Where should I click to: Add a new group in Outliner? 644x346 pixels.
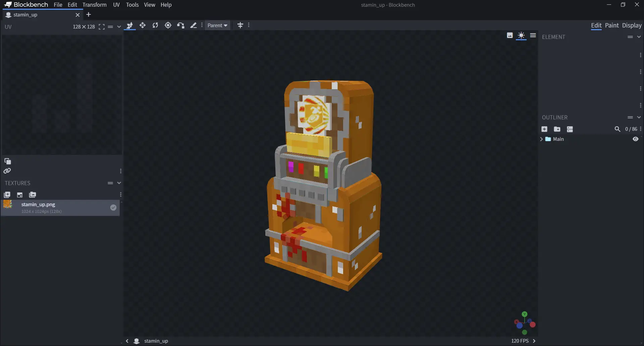point(557,129)
